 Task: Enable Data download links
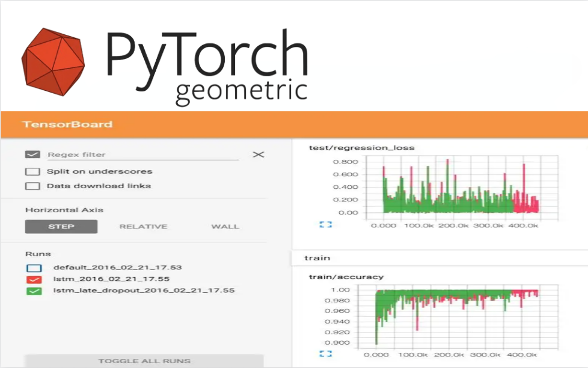click(32, 186)
